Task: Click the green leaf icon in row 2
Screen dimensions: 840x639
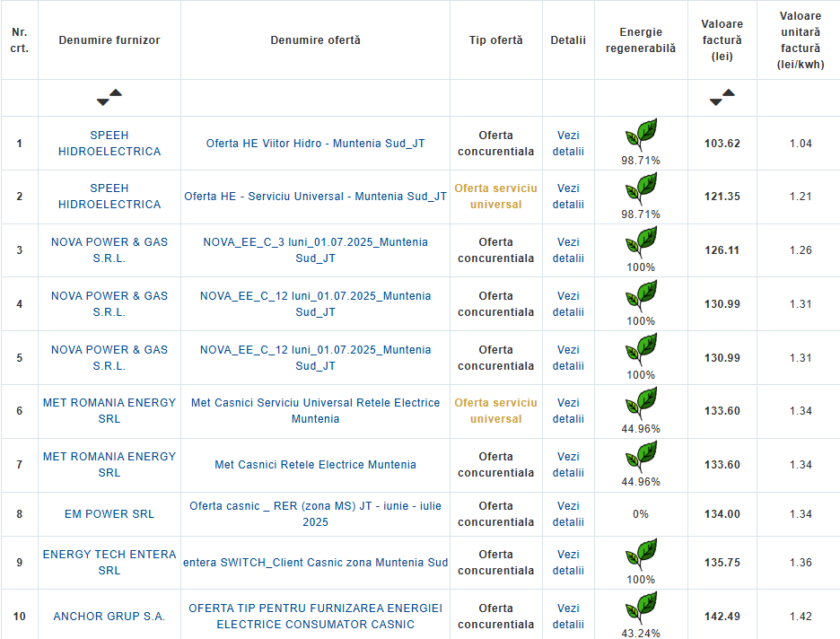Action: (x=641, y=188)
